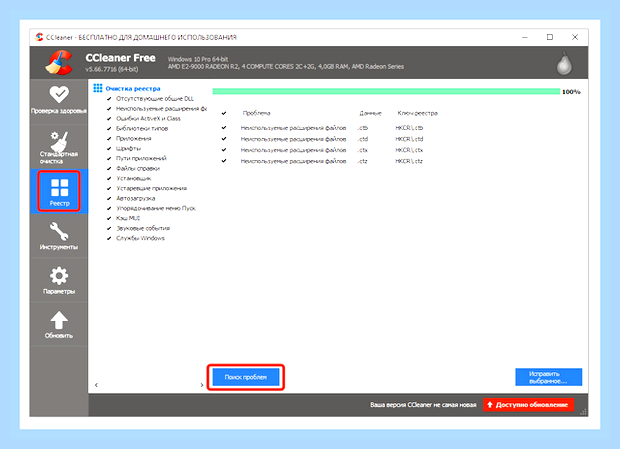This screenshot has height=449, width=620.
Task: Maximize the CCleaner window
Action: [x=550, y=37]
